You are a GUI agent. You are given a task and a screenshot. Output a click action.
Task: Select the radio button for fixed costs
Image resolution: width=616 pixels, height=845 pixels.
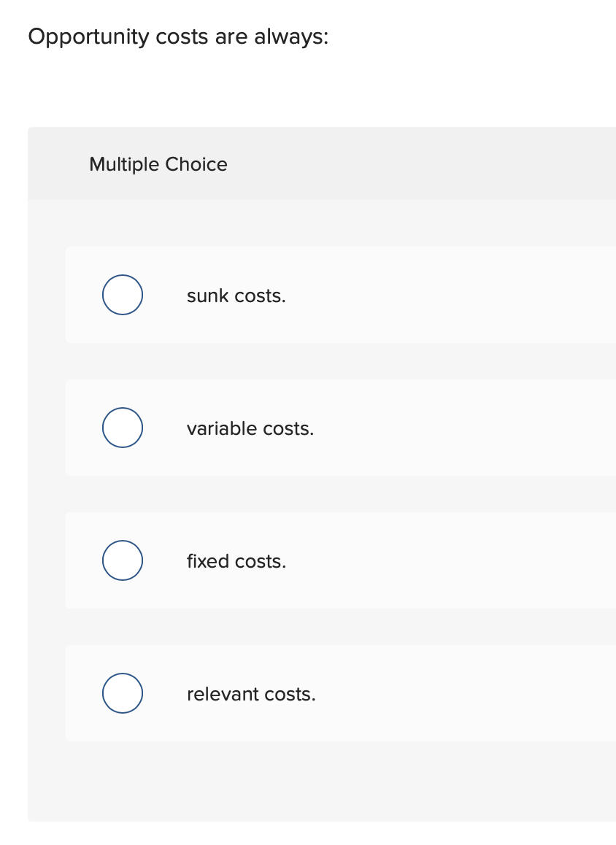point(122,560)
